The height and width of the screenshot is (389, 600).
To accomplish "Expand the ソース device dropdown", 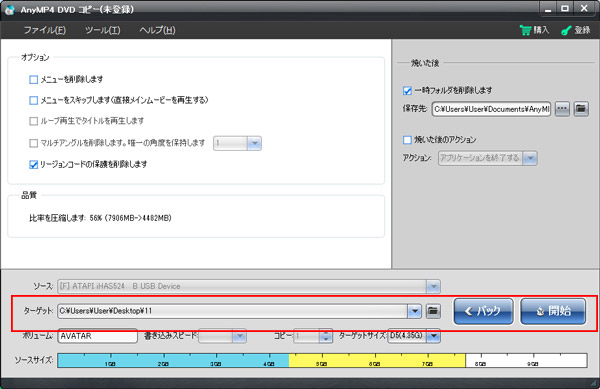I will coord(433,286).
